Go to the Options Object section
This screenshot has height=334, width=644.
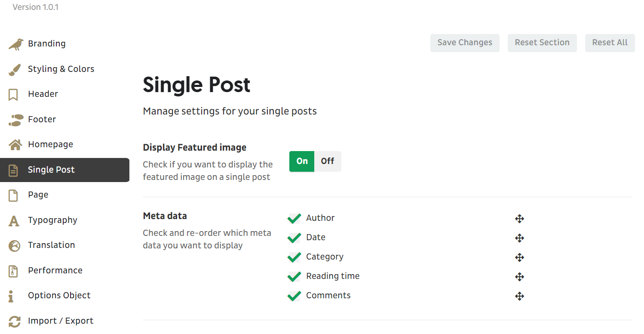(x=59, y=296)
